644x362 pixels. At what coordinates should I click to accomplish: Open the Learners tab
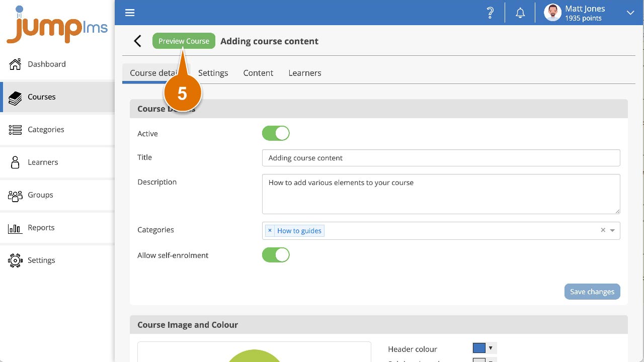pyautogui.click(x=304, y=73)
